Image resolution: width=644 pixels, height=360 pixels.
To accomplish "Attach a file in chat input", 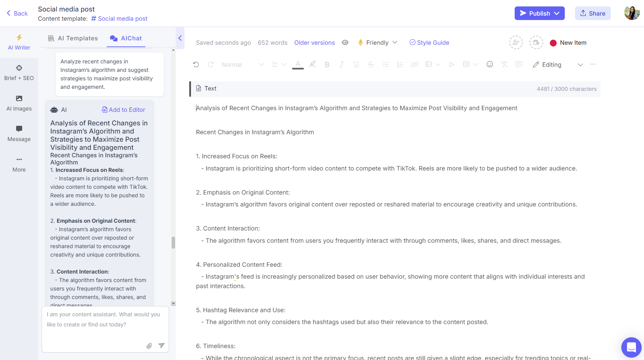I will click(149, 346).
